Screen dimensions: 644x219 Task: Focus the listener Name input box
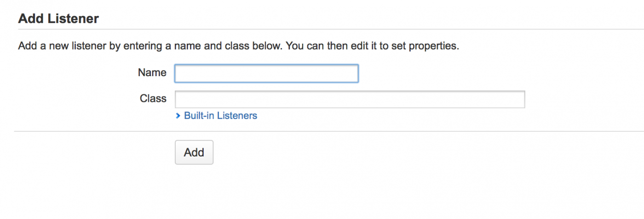(x=266, y=73)
